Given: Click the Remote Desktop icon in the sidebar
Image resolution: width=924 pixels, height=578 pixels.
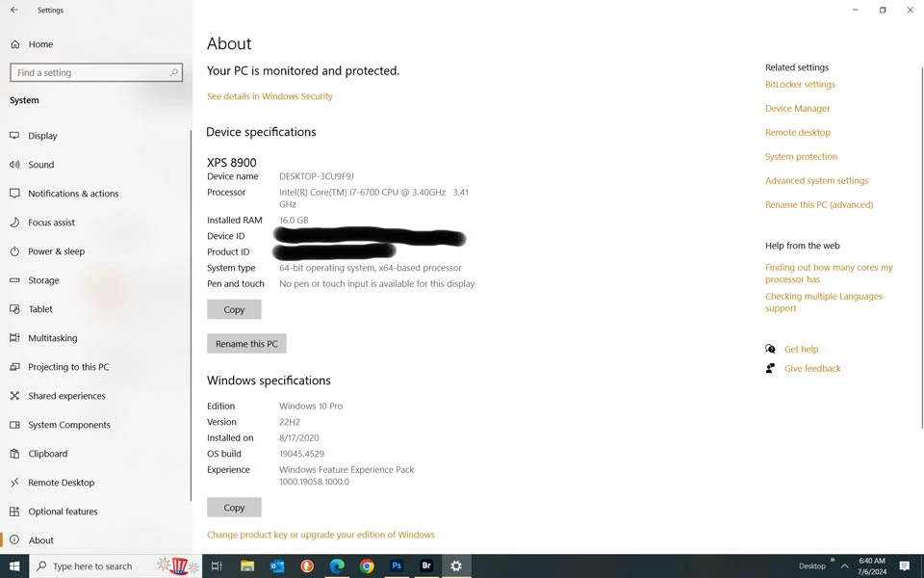Looking at the screenshot, I should click(x=14, y=483).
